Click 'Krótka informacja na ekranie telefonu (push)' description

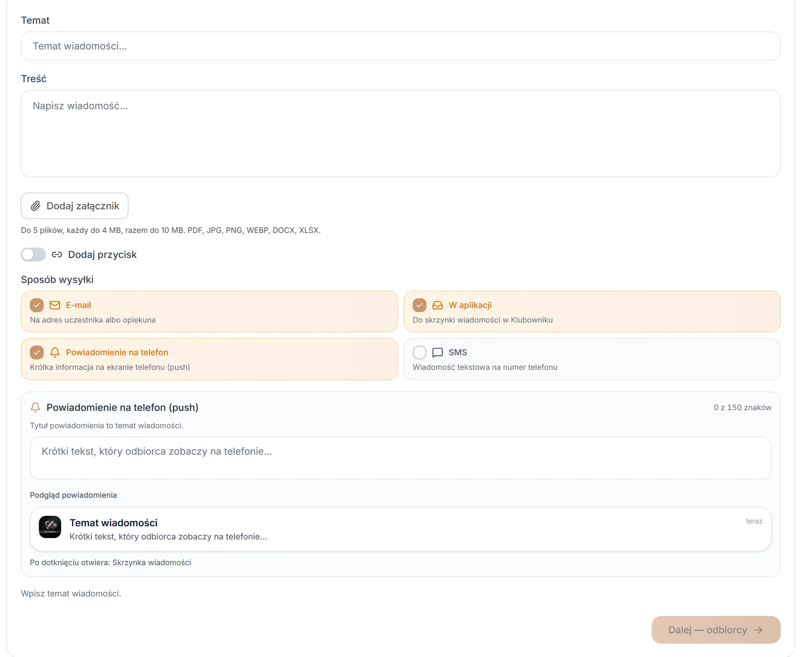(x=110, y=367)
